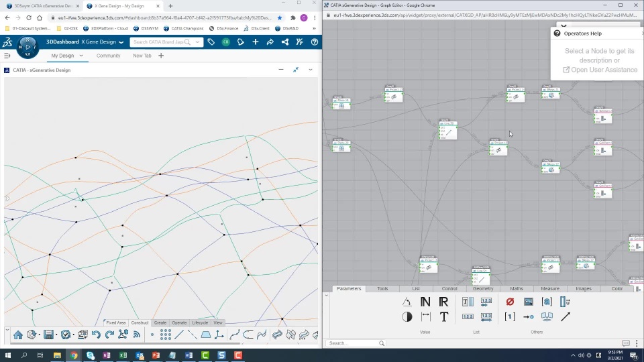Open the Color tab
644x362 pixels.
coord(617,288)
